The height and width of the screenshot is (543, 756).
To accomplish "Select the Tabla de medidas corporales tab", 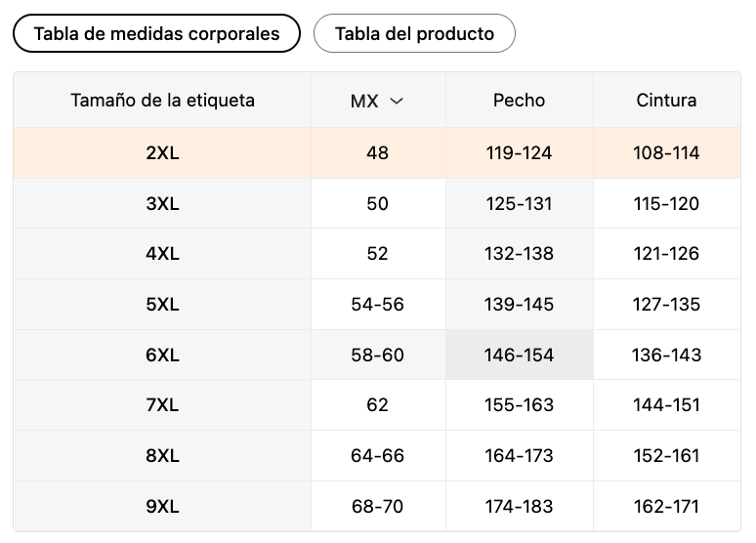I will (156, 34).
